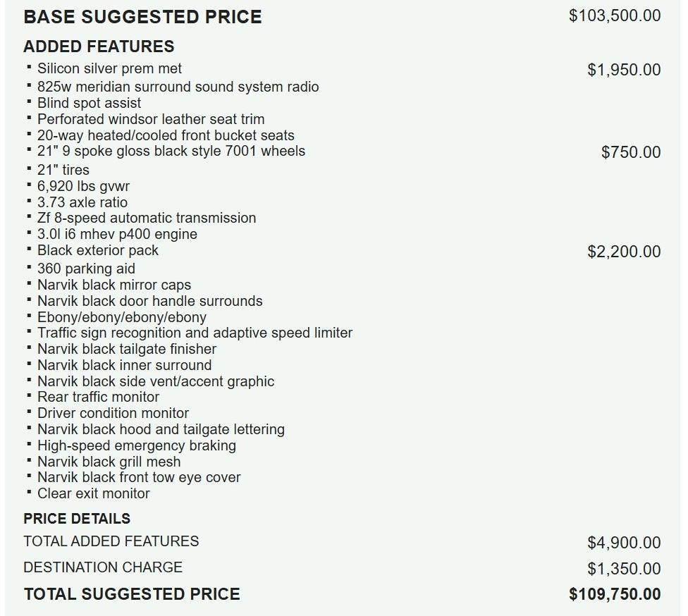Click the Blind spot assist feature
688x616 pixels.
[x=89, y=103]
